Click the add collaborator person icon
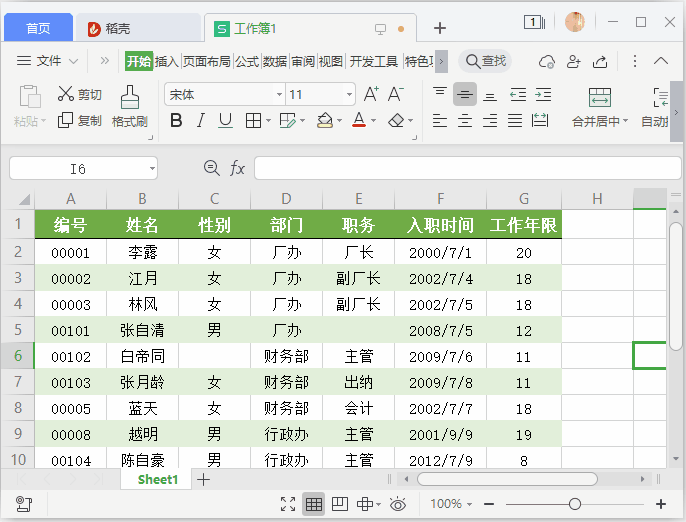The height and width of the screenshot is (522, 686). (573, 61)
